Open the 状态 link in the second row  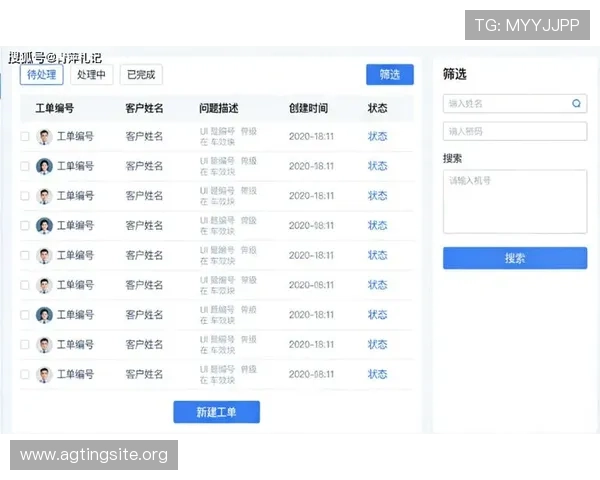click(377, 166)
